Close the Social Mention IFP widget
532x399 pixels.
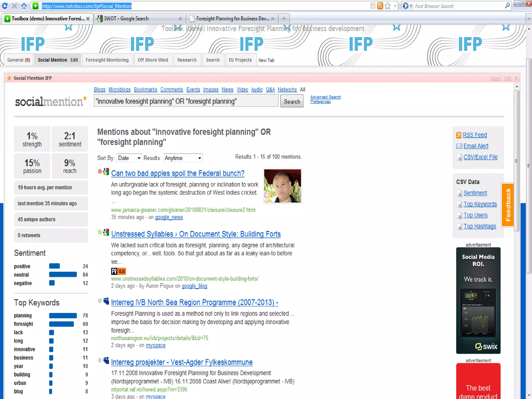pyautogui.click(x=516, y=78)
